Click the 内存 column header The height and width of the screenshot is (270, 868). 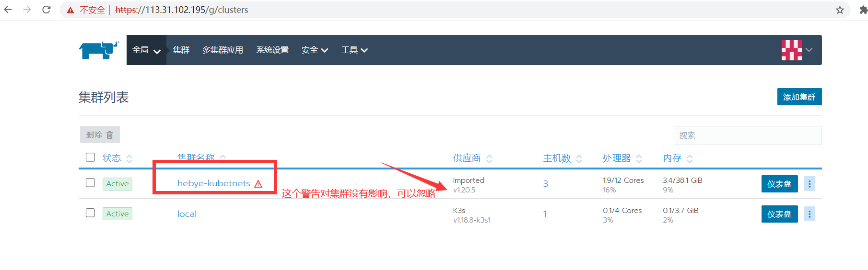tap(672, 158)
